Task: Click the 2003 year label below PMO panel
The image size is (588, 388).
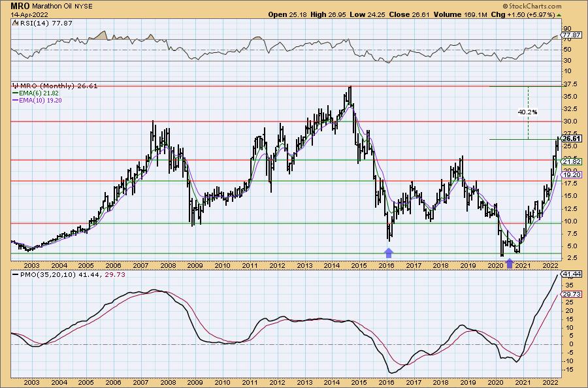Action: click(x=31, y=382)
